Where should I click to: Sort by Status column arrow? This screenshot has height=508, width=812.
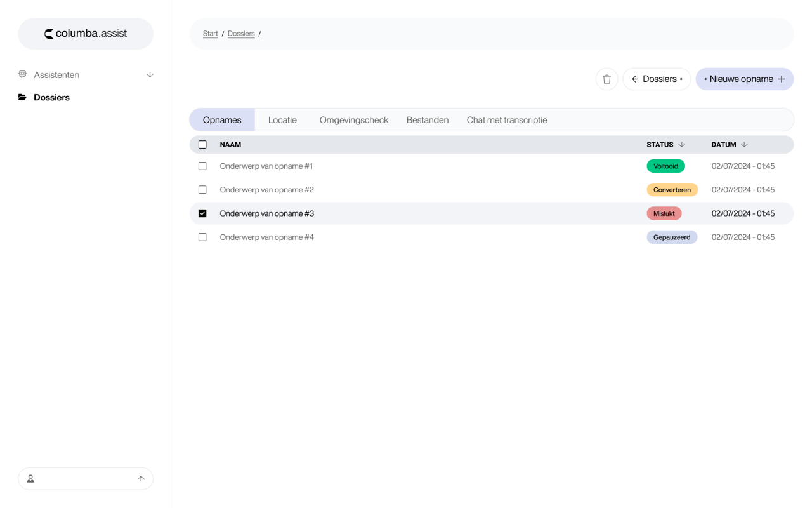click(682, 145)
